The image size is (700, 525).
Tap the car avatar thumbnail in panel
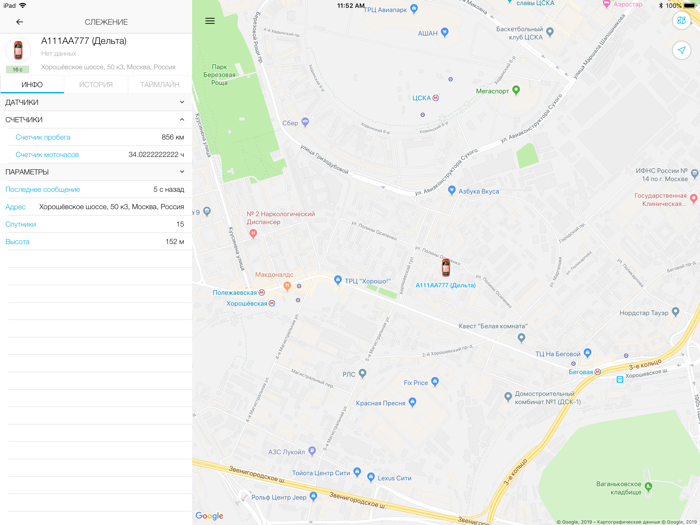click(18, 50)
